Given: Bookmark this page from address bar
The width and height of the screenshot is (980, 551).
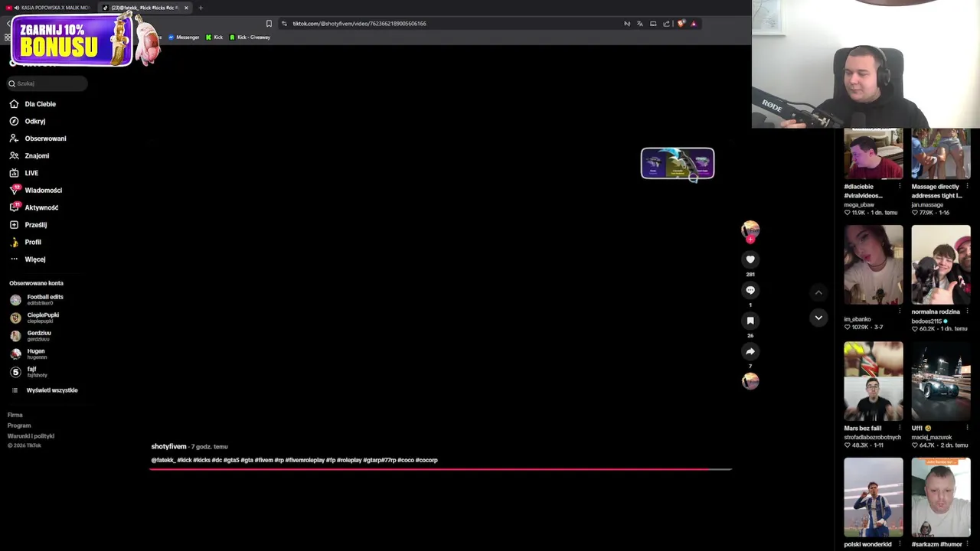Looking at the screenshot, I should [269, 24].
